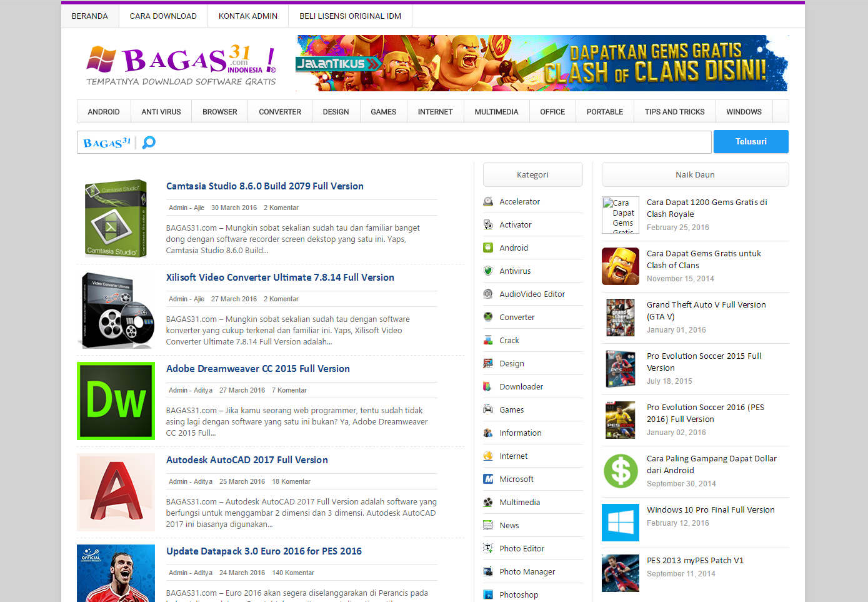Click the Activator category icon
Screen dimensions: 868x602
point(488,224)
